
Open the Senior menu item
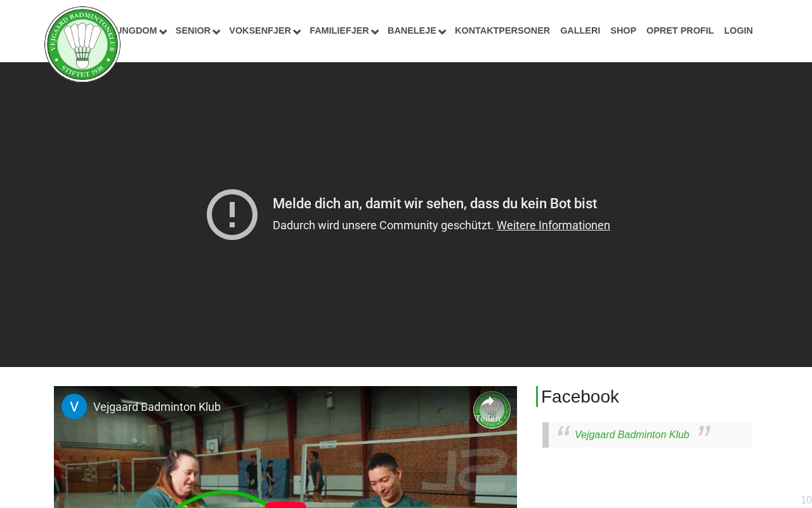coord(193,30)
